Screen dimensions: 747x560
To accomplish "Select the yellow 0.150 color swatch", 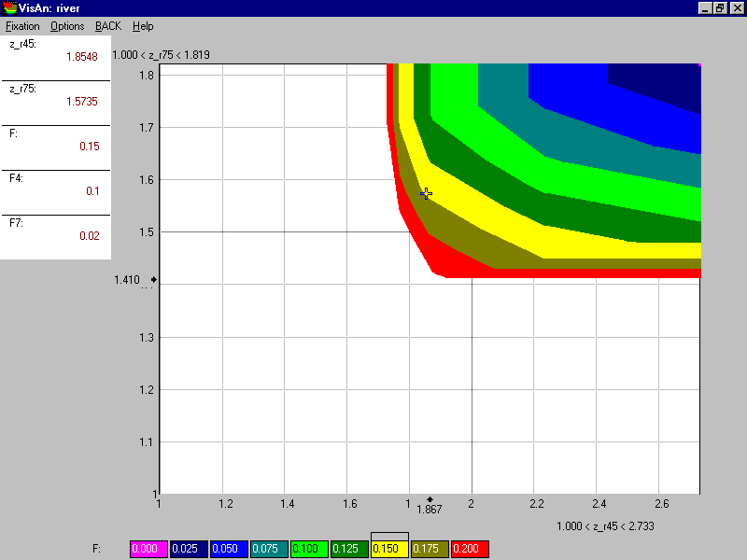I will pos(389,549).
